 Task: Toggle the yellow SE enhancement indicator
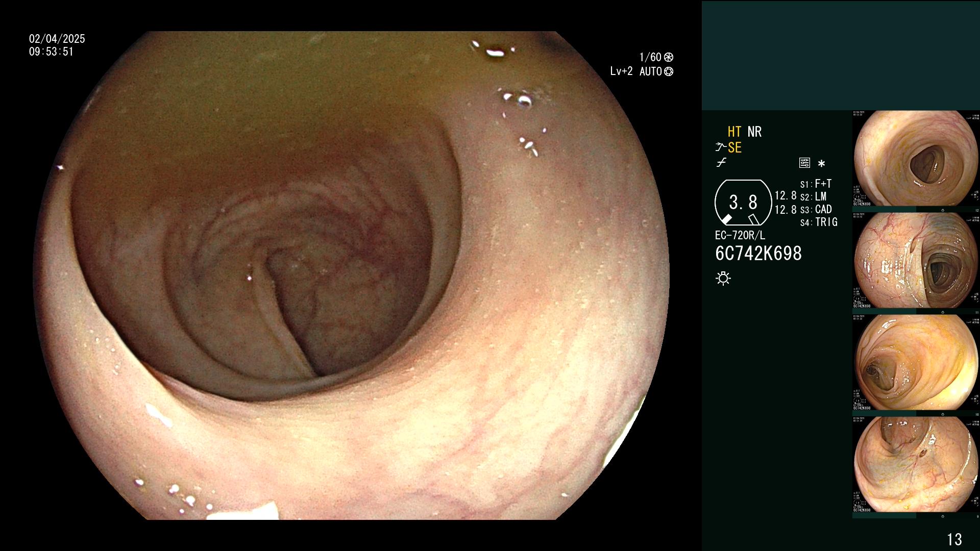734,147
